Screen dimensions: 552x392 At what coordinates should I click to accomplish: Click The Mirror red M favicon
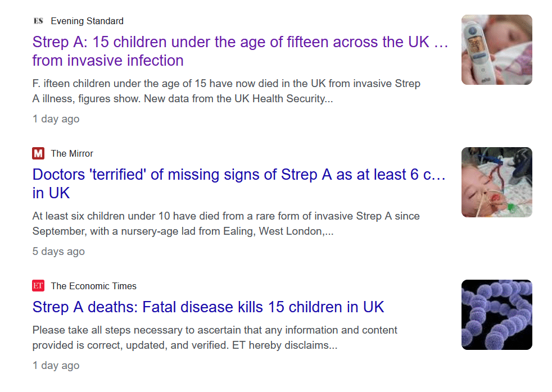click(38, 153)
